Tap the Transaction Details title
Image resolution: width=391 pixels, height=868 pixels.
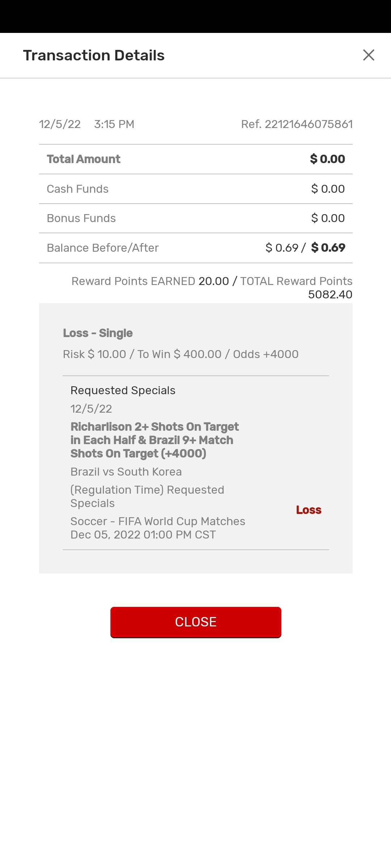click(94, 55)
